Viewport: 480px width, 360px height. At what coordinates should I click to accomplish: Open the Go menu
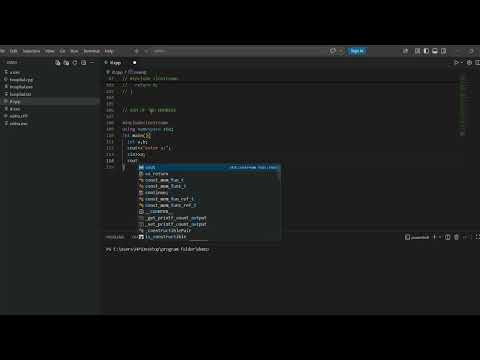click(62, 51)
